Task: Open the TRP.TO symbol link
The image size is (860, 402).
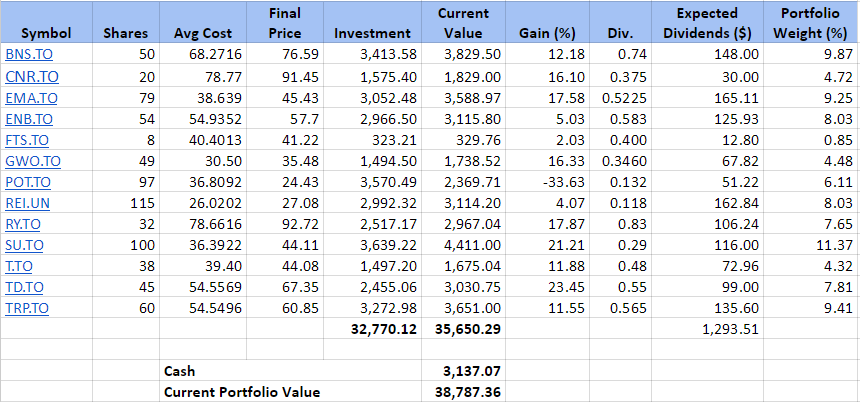Action: coord(27,309)
